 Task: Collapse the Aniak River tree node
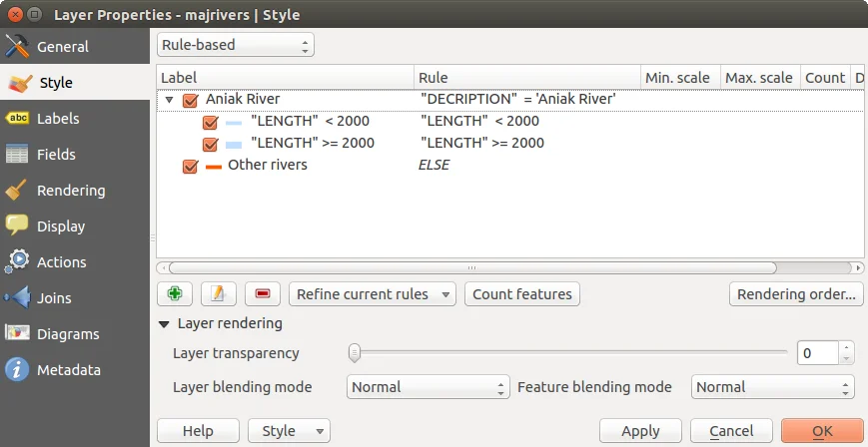(170, 100)
